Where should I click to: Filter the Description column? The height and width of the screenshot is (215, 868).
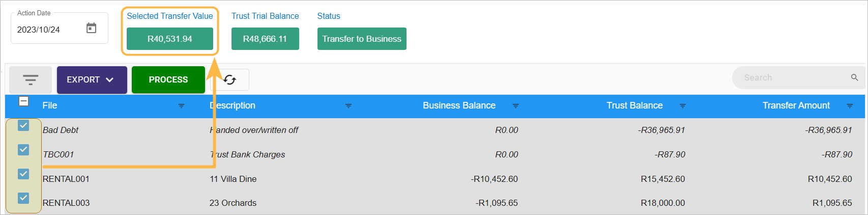[x=348, y=106]
